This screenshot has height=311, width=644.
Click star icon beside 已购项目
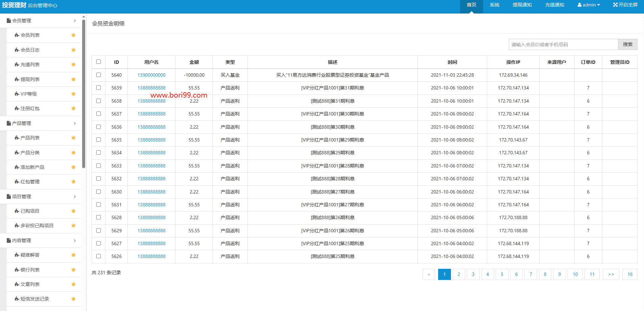click(73, 211)
